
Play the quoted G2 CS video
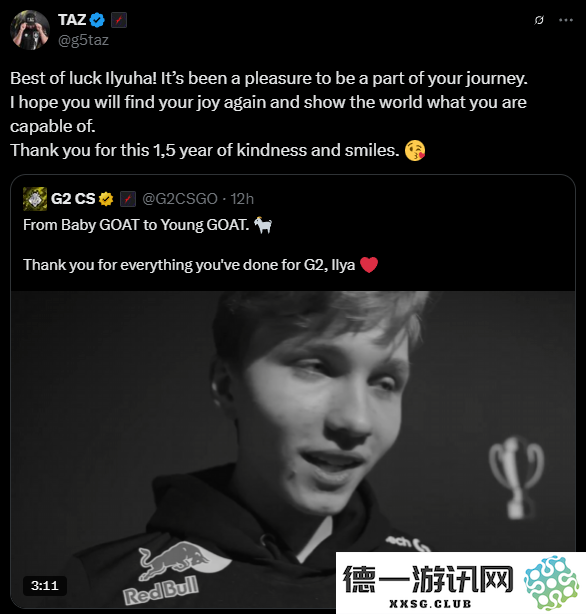293,449
